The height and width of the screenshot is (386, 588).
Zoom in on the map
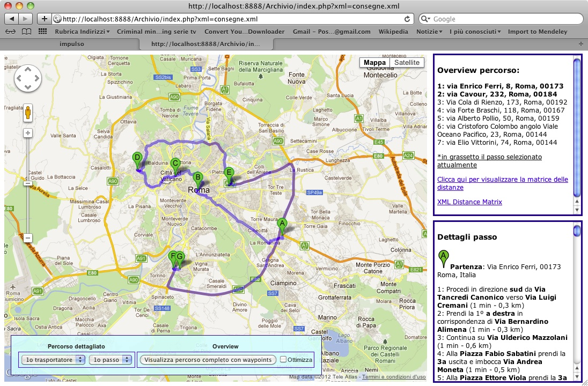[x=28, y=133]
